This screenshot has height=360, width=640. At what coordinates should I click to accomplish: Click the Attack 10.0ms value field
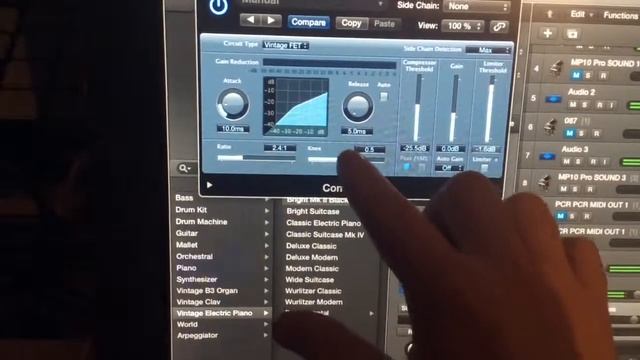[x=233, y=129]
